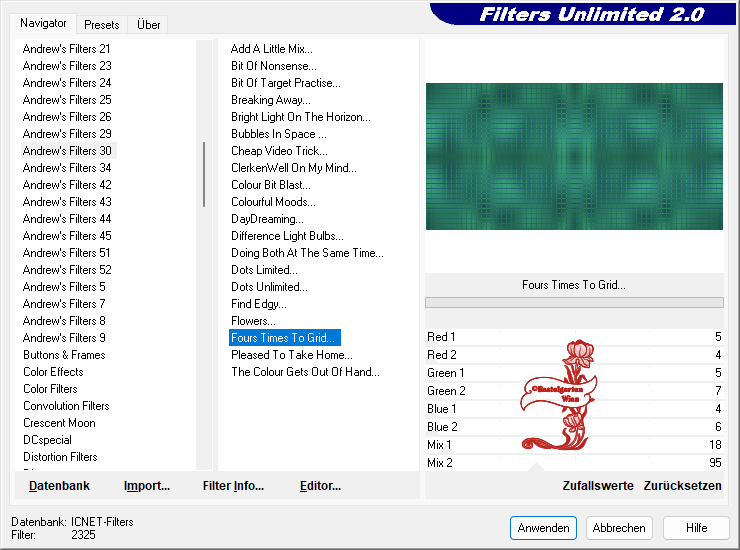
Task: Pick DayDreaming... filter
Action: point(267,219)
